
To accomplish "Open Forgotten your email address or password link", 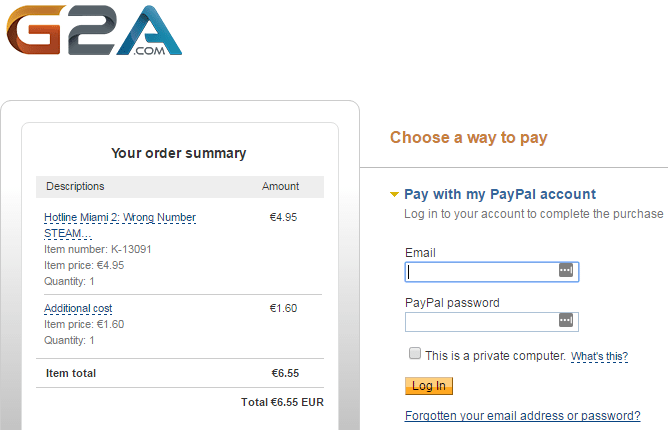I will pos(523,416).
